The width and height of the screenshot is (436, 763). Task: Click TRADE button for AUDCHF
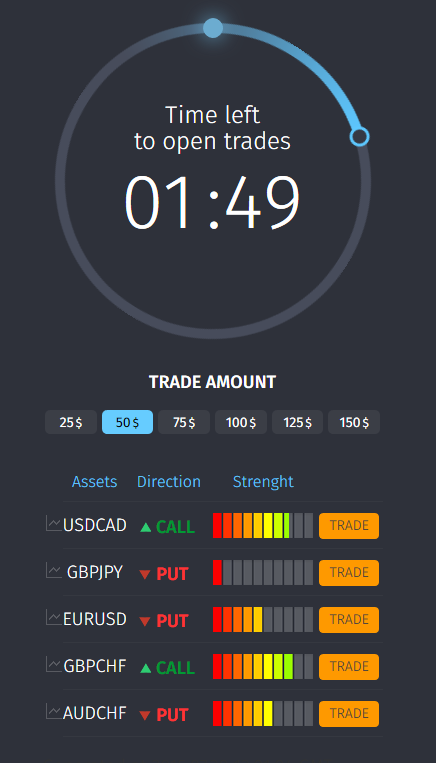[349, 713]
